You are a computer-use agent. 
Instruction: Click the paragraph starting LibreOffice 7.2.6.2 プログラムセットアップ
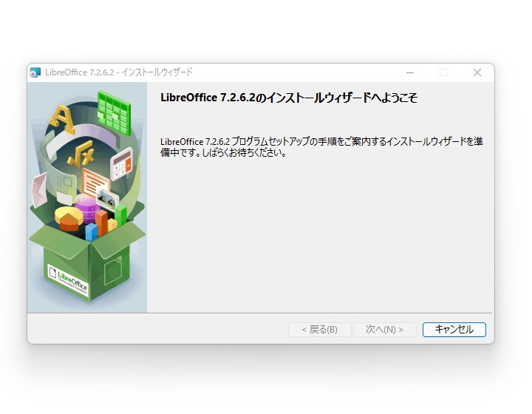(x=321, y=147)
